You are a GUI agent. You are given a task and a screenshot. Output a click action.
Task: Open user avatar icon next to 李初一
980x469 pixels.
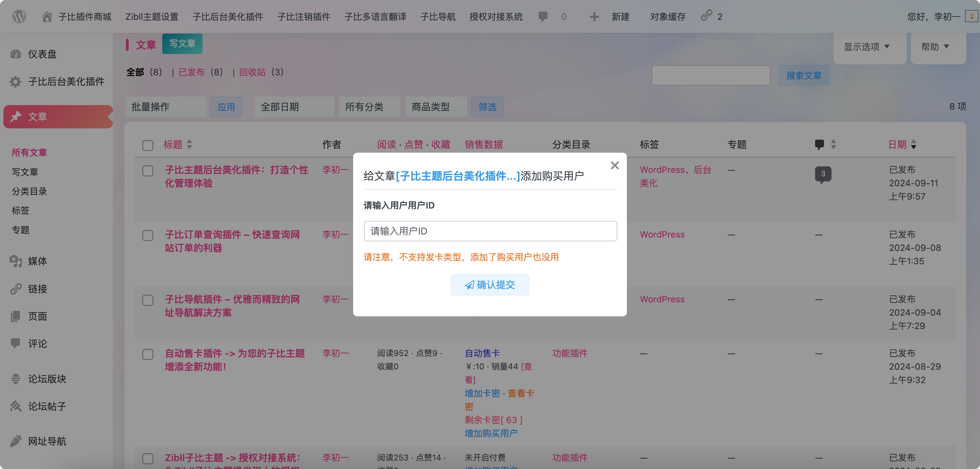971,17
